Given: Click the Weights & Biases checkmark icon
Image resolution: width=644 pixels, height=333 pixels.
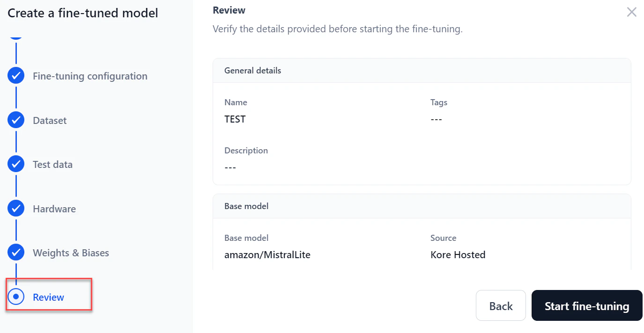Looking at the screenshot, I should [15, 252].
